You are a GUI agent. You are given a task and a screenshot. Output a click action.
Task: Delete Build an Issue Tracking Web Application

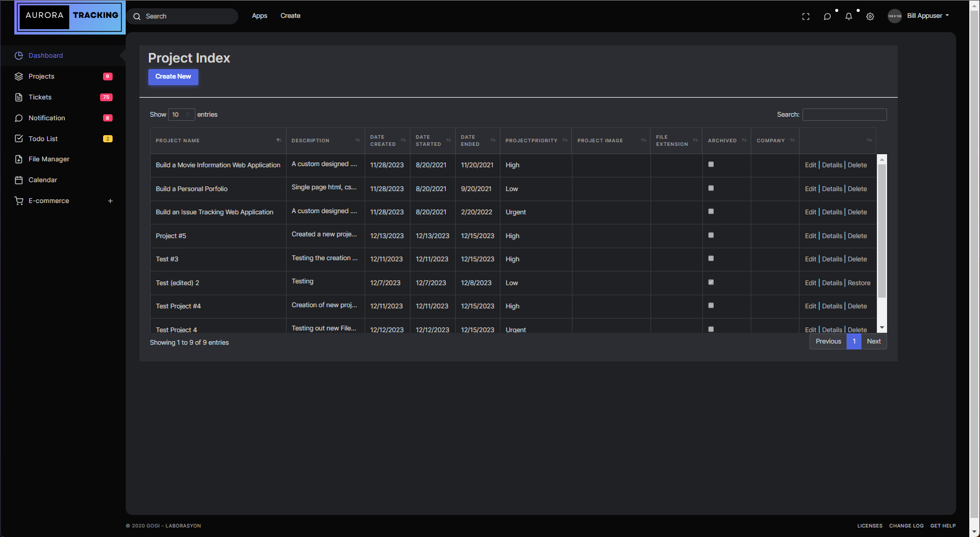[857, 212]
